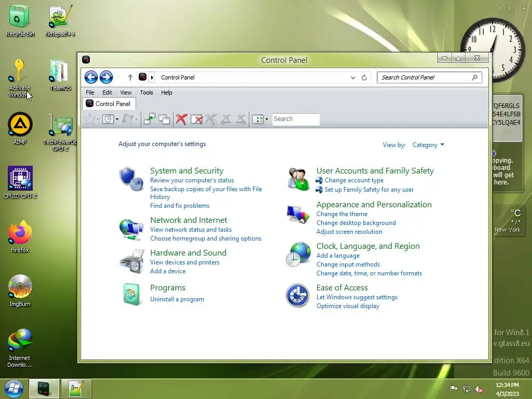
Task: Open the System and Security shield icon
Action: click(131, 179)
